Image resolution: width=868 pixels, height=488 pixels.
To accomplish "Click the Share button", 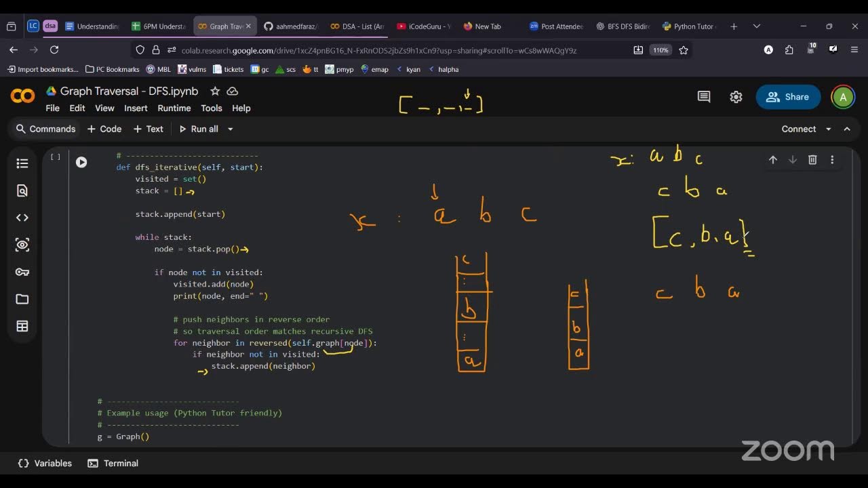I will (x=788, y=97).
